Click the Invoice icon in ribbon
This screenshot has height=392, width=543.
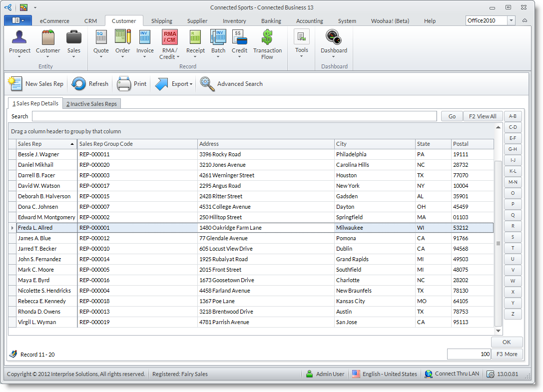click(145, 38)
